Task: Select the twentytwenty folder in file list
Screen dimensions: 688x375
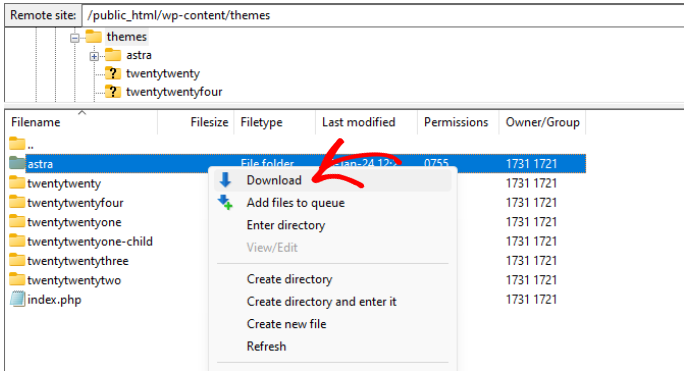Action: (64, 183)
